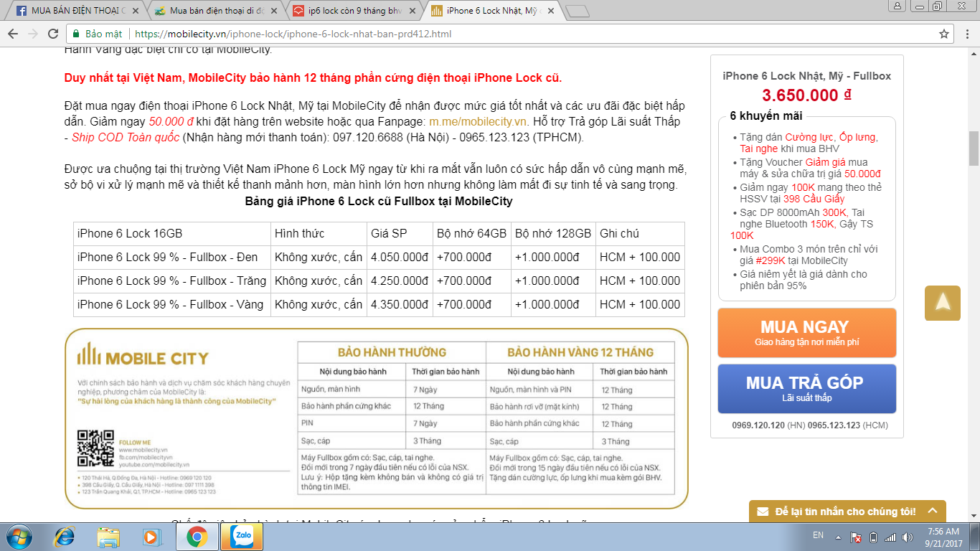Screen dimensions: 980x551
Task: Click the Bộ nhớ 64GB column header
Action: tap(471, 233)
